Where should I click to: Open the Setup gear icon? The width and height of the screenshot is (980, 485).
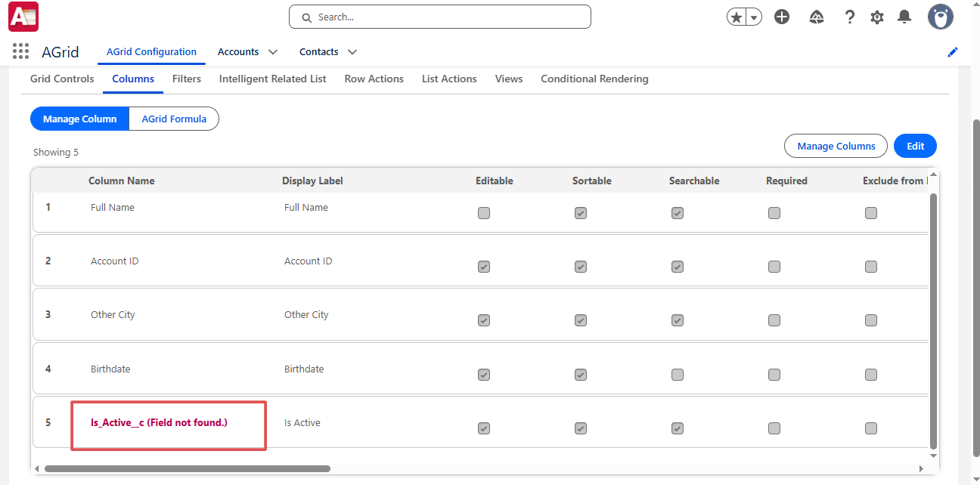click(x=877, y=17)
